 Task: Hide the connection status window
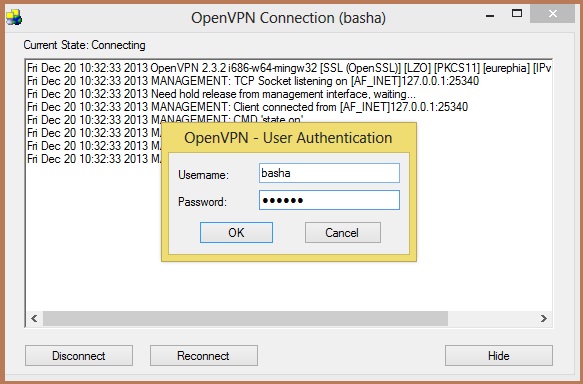click(499, 356)
